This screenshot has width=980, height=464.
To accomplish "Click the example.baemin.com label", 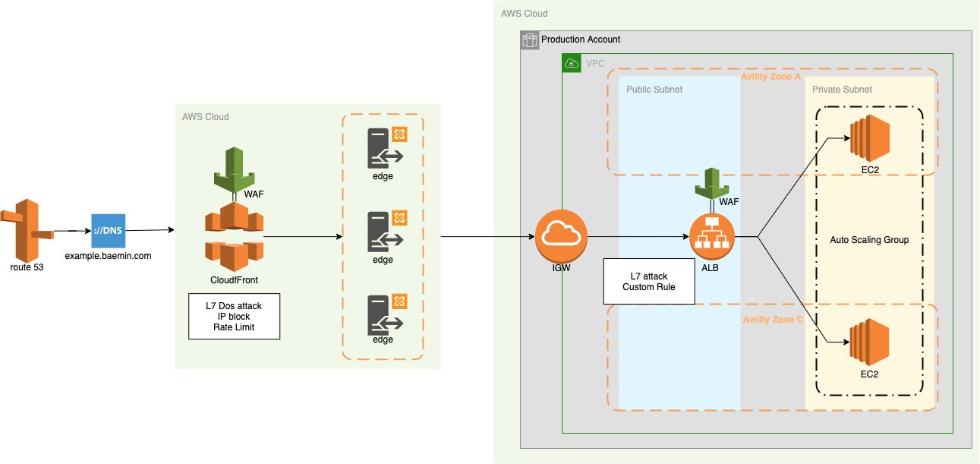I will 108,256.
